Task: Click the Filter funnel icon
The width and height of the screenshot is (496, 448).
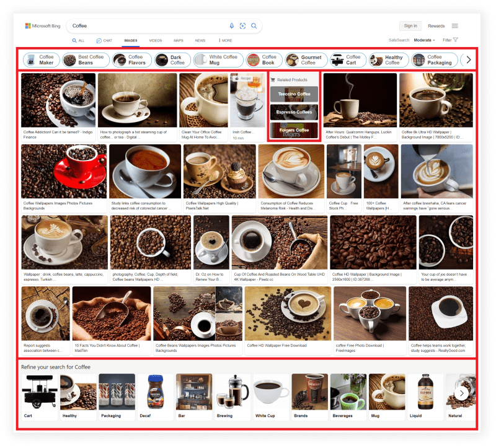Action: (456, 39)
